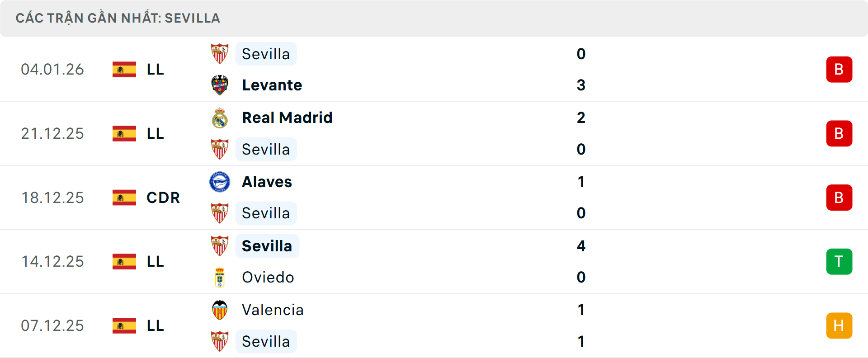
Task: Click the green T badge for the Oviedo win
Action: tap(839, 261)
